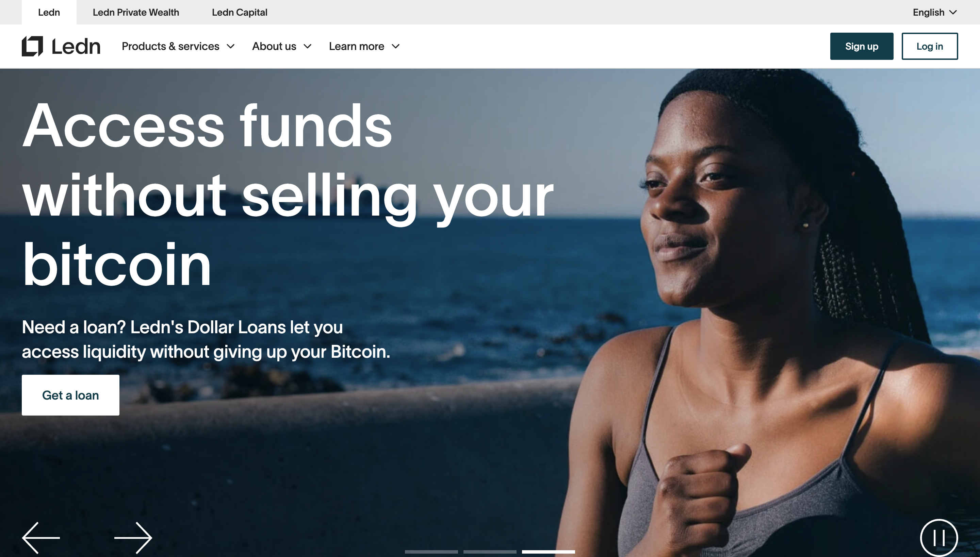Expand the Products & services chevron

click(x=230, y=46)
